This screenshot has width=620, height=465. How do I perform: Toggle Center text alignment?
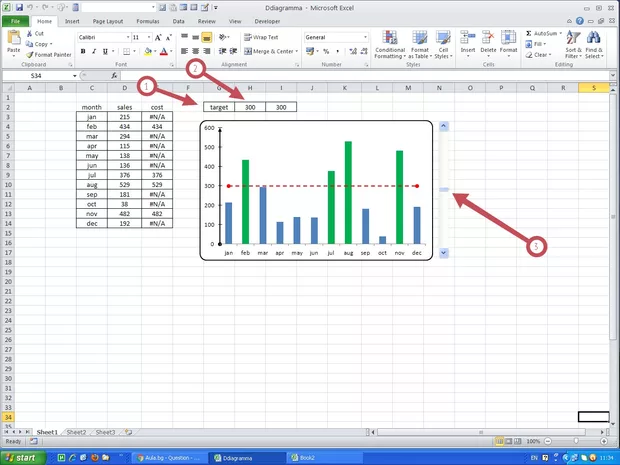(x=195, y=51)
